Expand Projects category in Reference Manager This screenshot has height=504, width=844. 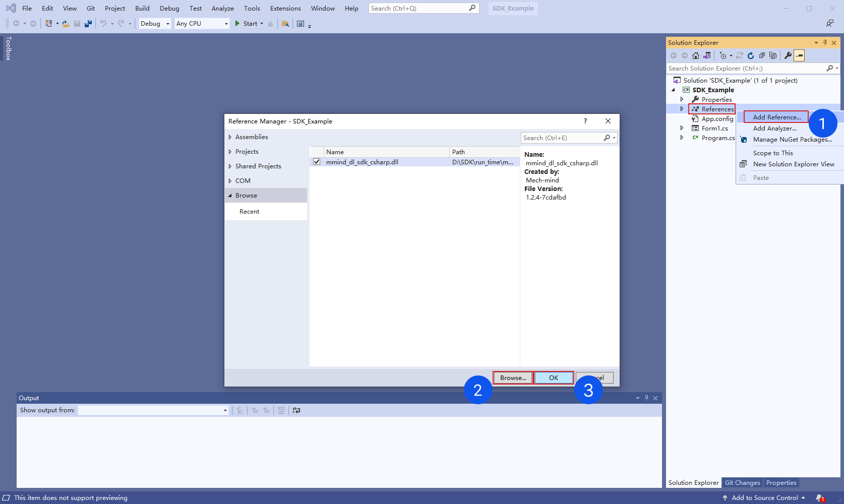230,152
